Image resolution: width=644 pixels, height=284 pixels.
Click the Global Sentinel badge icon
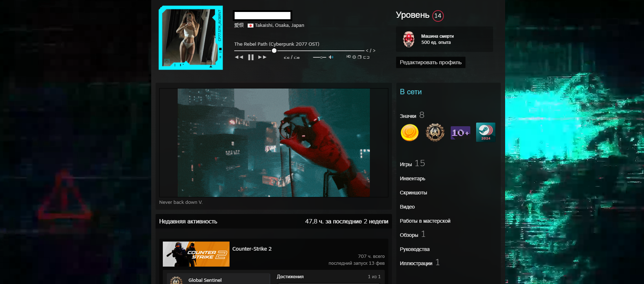(176, 280)
